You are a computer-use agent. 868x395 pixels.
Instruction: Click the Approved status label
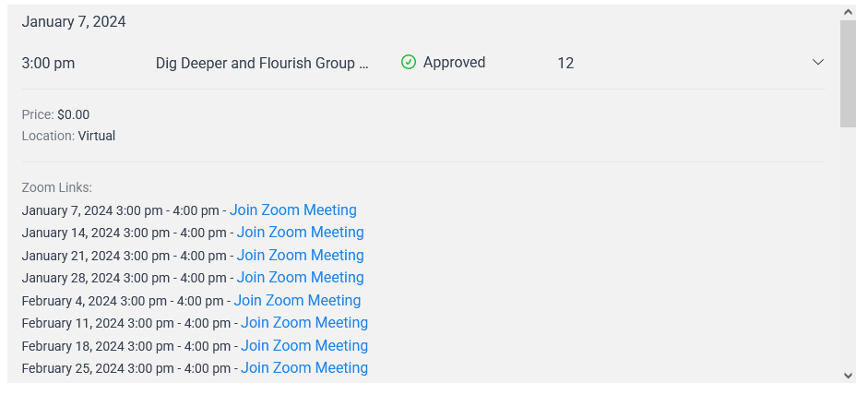454,63
